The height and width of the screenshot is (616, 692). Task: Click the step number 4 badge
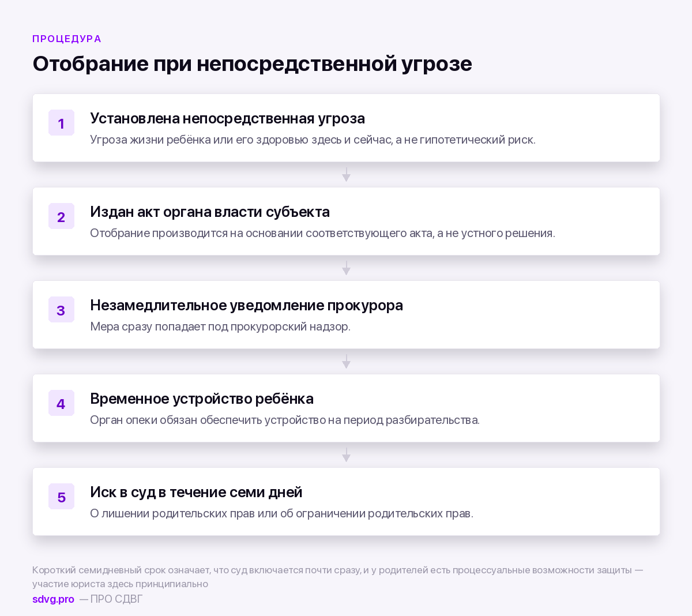(61, 403)
